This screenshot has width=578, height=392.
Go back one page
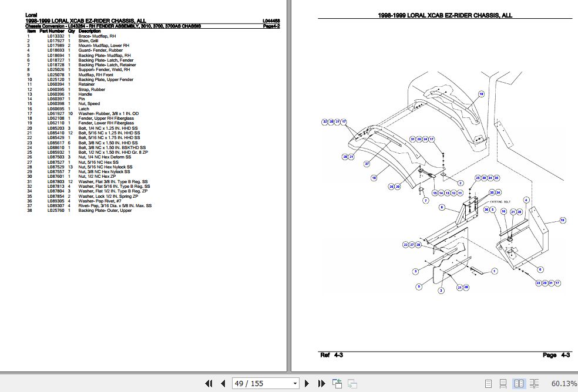click(x=223, y=383)
